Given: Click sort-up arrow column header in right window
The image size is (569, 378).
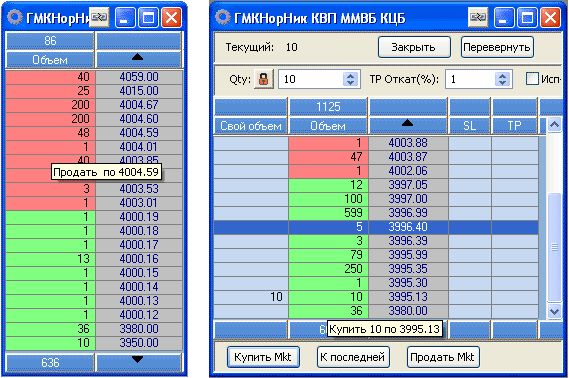Looking at the screenshot, I should coord(408,126).
